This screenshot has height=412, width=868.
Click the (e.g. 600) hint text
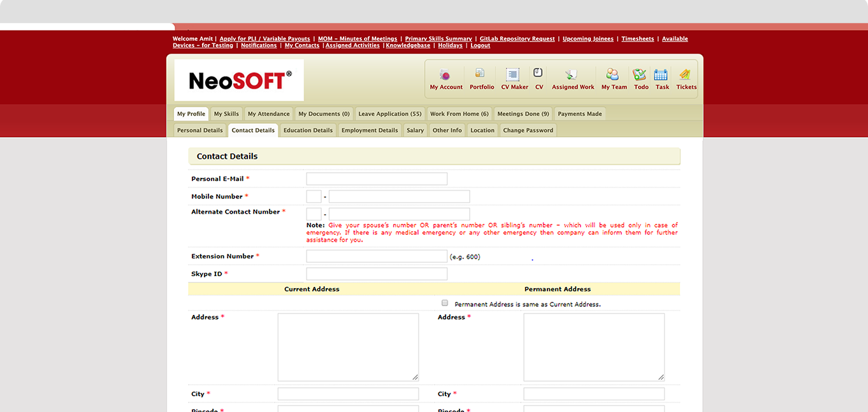tap(465, 257)
